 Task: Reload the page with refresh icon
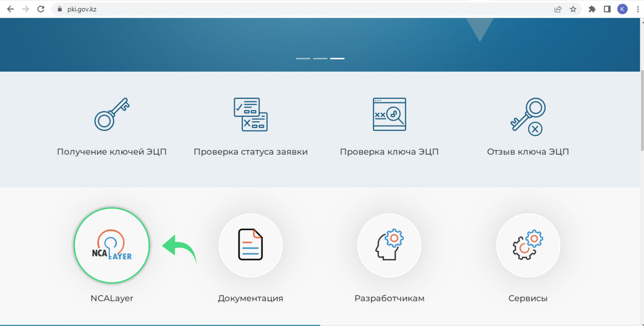tap(41, 9)
